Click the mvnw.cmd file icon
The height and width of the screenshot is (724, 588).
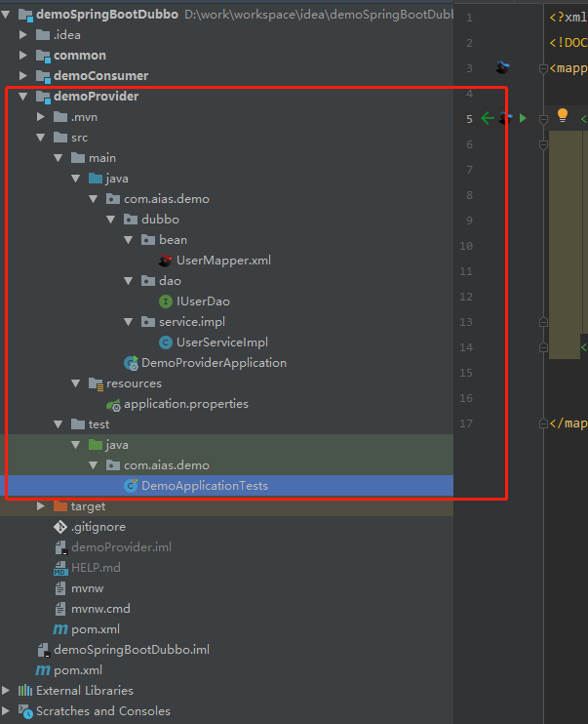click(x=60, y=609)
